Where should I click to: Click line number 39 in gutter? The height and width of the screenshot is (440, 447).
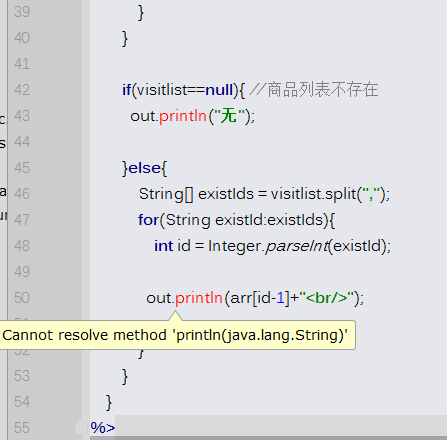coord(22,12)
